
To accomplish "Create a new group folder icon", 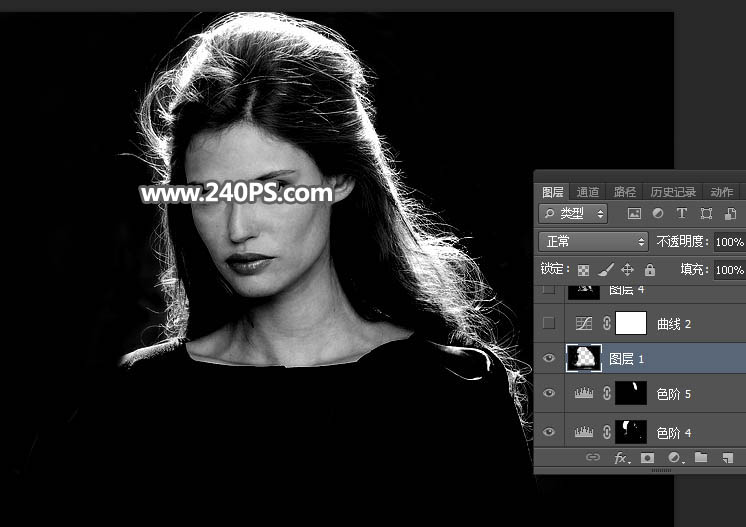I will pyautogui.click(x=701, y=458).
